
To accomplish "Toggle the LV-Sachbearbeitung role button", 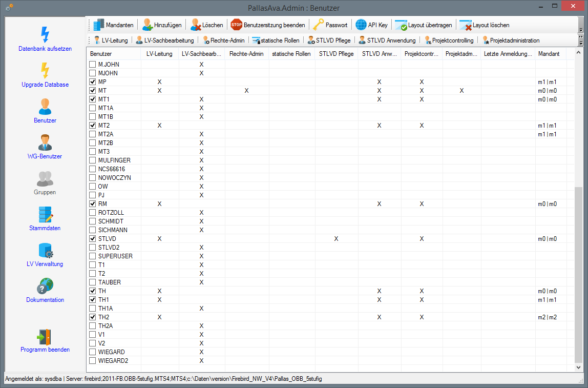I will coord(164,40).
